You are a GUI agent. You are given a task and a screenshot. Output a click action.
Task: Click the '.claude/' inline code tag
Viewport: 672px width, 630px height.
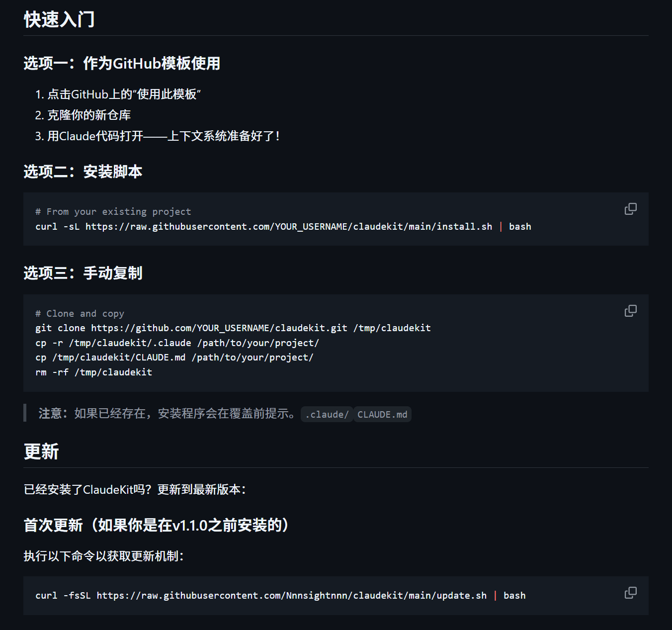[327, 415]
